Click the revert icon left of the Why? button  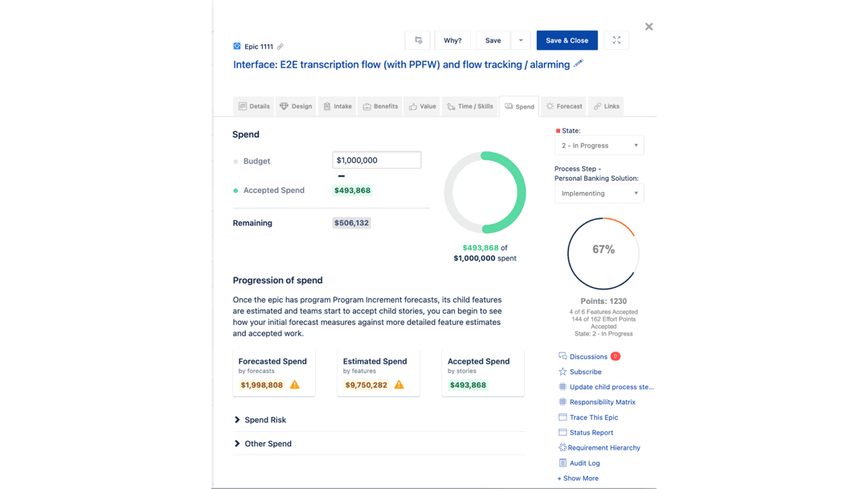point(418,39)
